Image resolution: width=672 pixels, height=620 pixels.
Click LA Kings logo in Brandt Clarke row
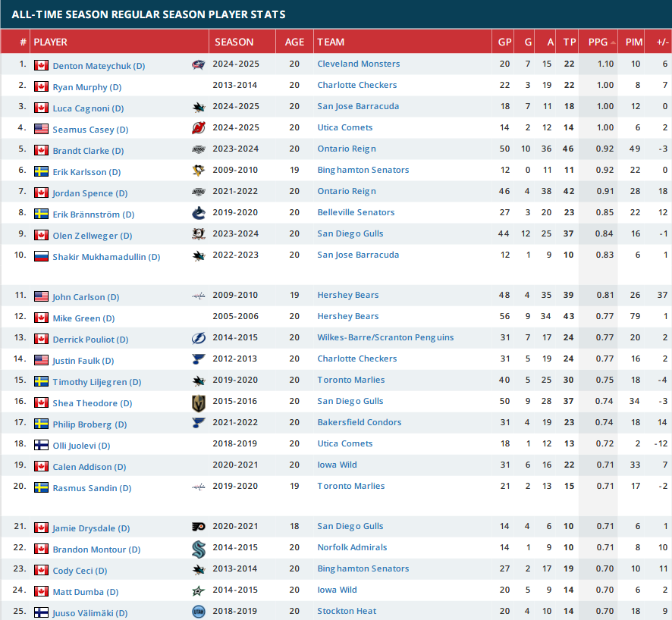pyautogui.click(x=199, y=149)
